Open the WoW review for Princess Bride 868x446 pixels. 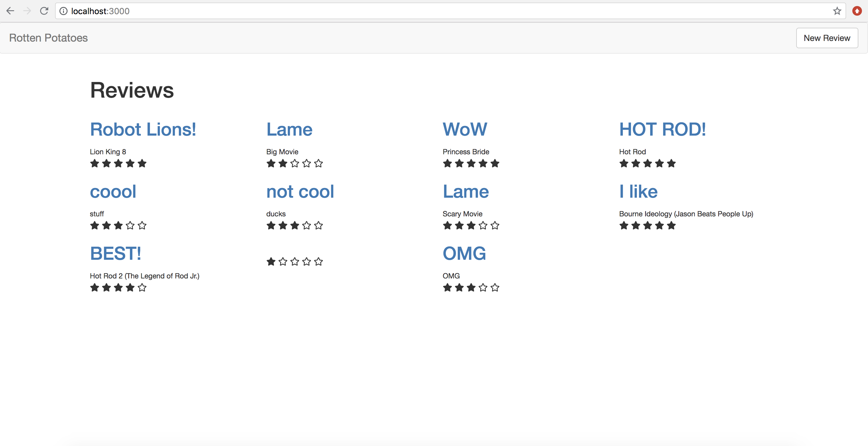465,129
